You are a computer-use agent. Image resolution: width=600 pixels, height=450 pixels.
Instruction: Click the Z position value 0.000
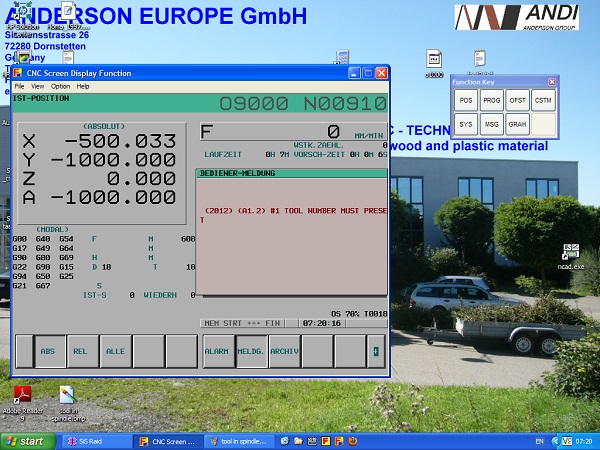point(141,179)
